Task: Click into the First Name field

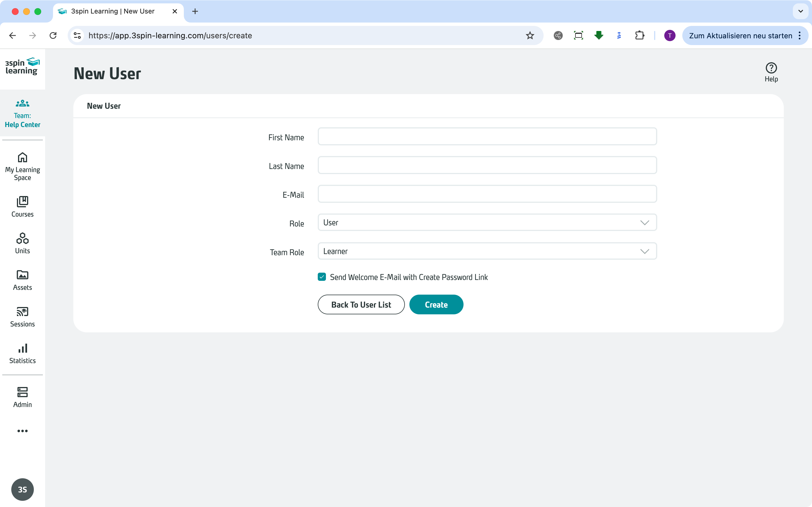Action: 487,137
